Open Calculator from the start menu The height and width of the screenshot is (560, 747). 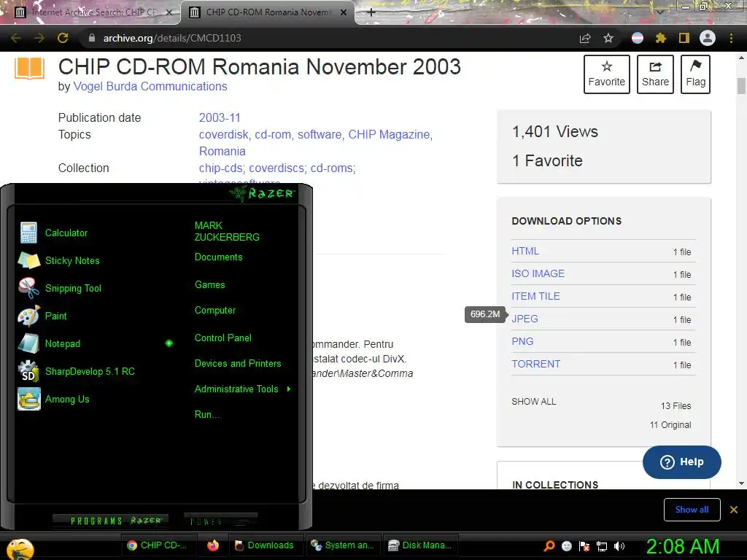pyautogui.click(x=66, y=233)
